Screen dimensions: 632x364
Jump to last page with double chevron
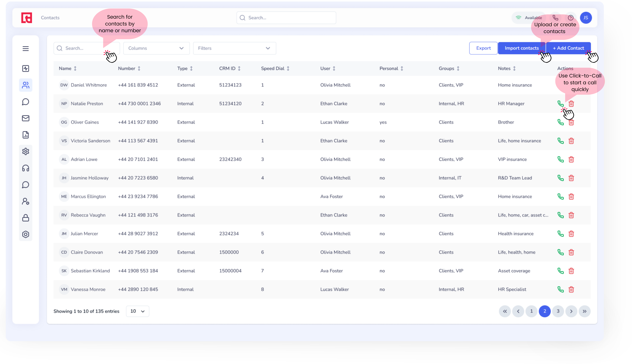click(584, 311)
